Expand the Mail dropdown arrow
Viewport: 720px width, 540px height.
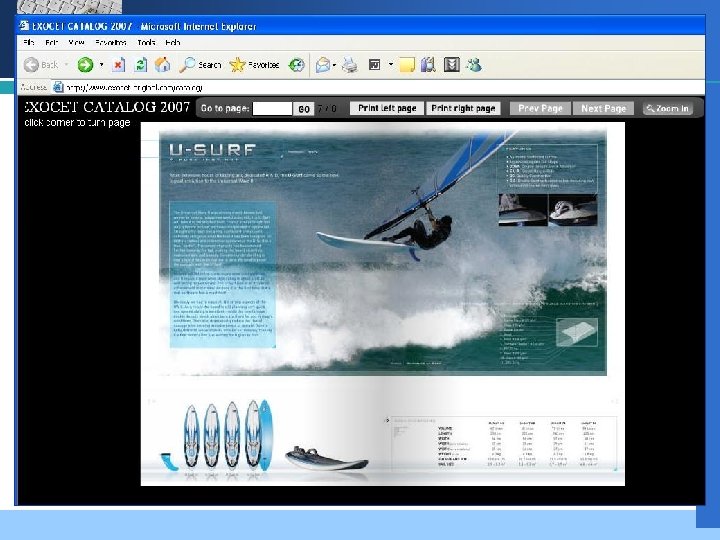[x=334, y=65]
